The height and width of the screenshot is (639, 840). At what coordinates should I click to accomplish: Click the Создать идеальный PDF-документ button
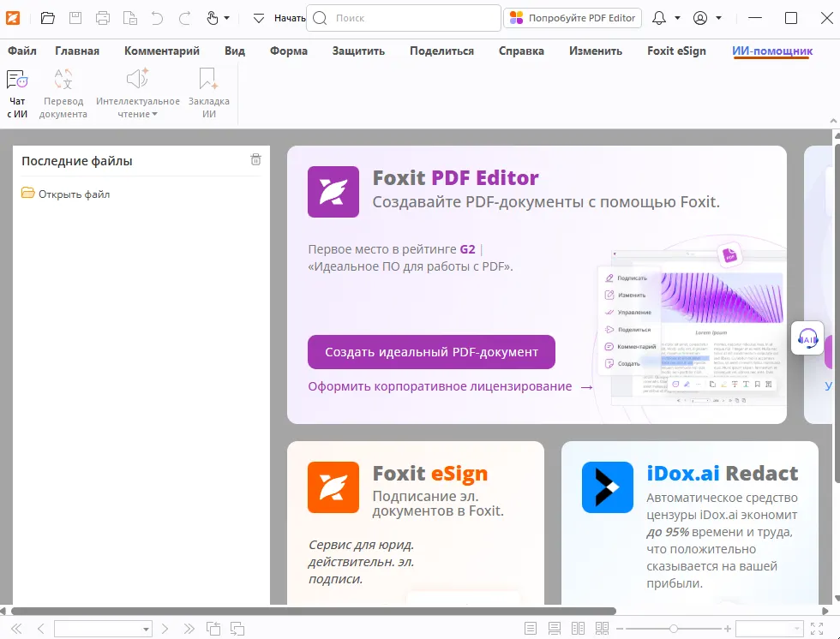click(431, 352)
